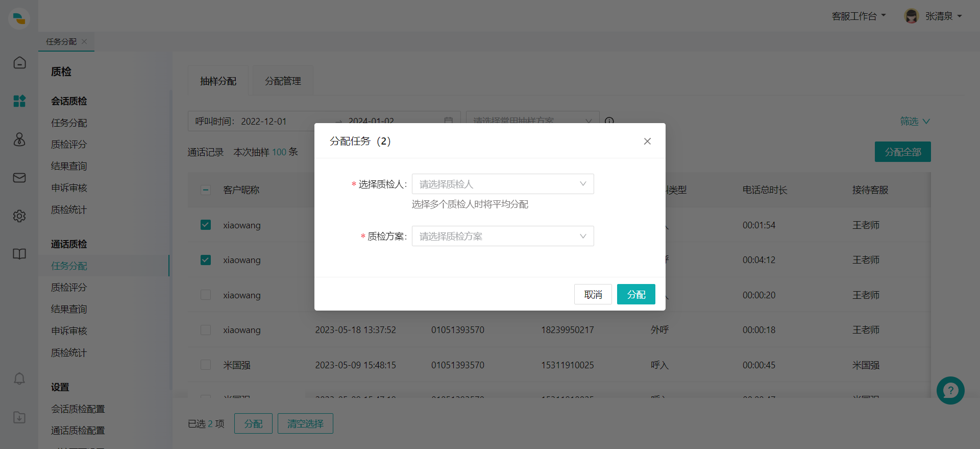
Task: Click the 清空选择 button
Action: (305, 423)
